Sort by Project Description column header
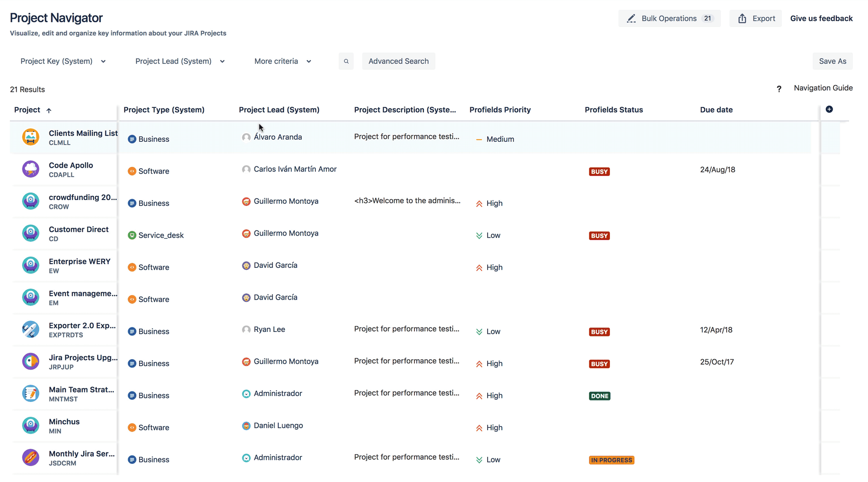The height and width of the screenshot is (482, 868). click(x=405, y=110)
